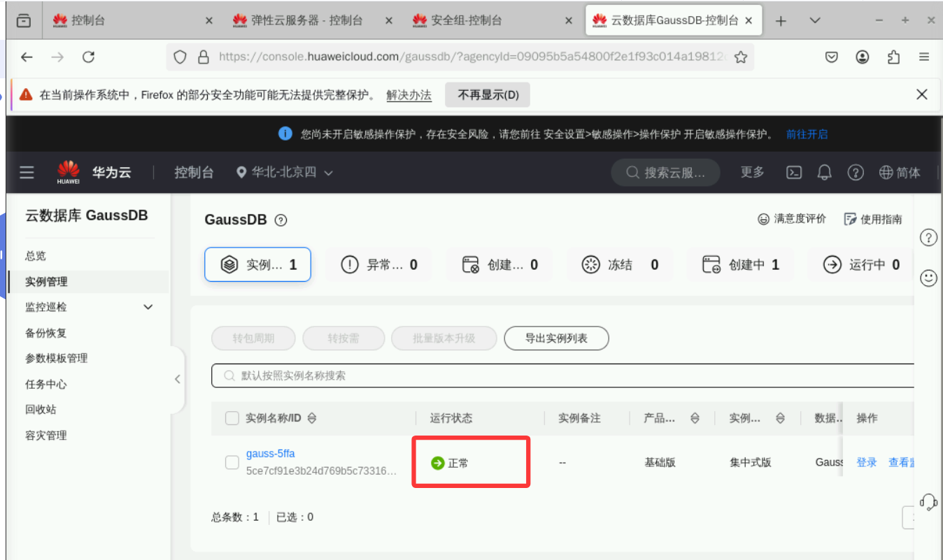Open the 华北-北京四 region dropdown

(x=285, y=172)
